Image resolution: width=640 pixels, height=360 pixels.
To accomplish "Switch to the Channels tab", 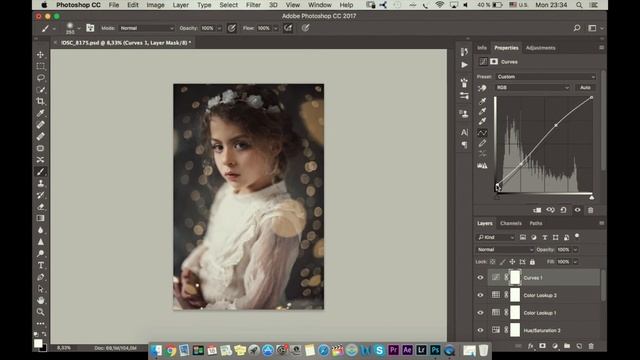I will [511, 223].
